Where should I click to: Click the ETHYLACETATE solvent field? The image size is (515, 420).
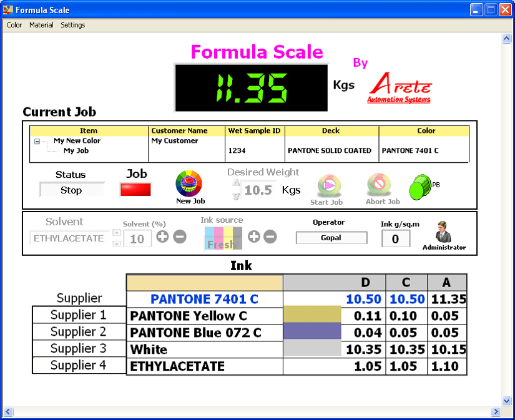point(69,238)
